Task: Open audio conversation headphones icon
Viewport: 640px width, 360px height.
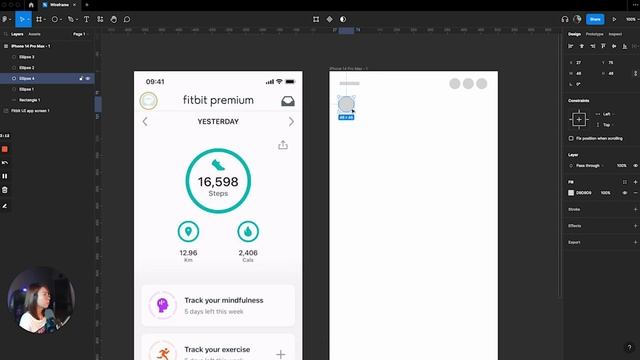Action: click(x=565, y=19)
